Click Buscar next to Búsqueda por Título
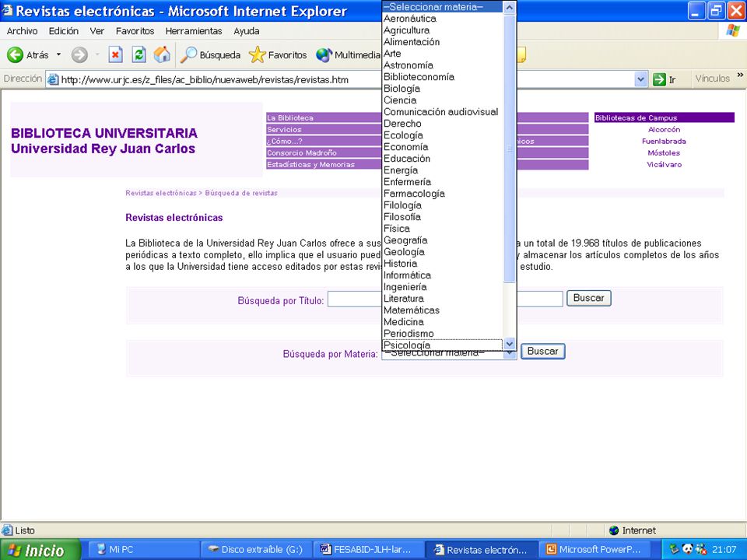The width and height of the screenshot is (747, 560). click(588, 298)
